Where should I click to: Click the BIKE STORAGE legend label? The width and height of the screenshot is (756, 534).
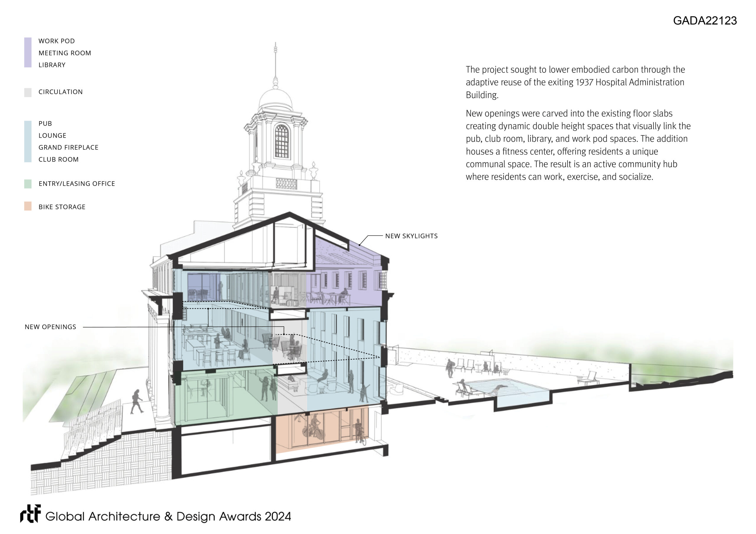(62, 207)
